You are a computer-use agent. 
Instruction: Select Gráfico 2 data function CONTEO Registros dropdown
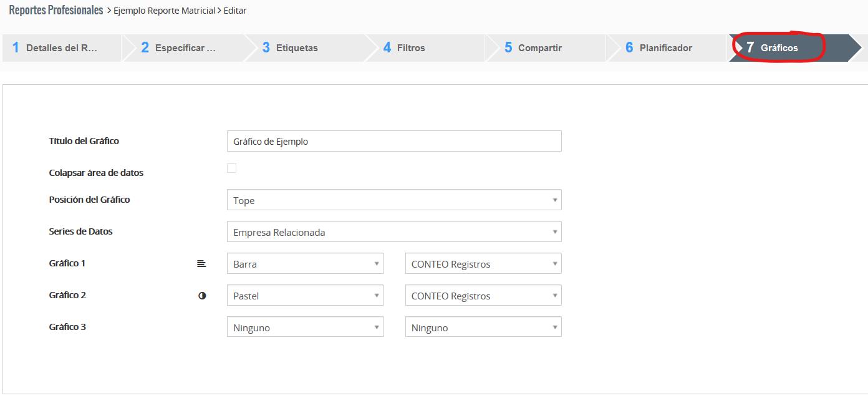483,296
